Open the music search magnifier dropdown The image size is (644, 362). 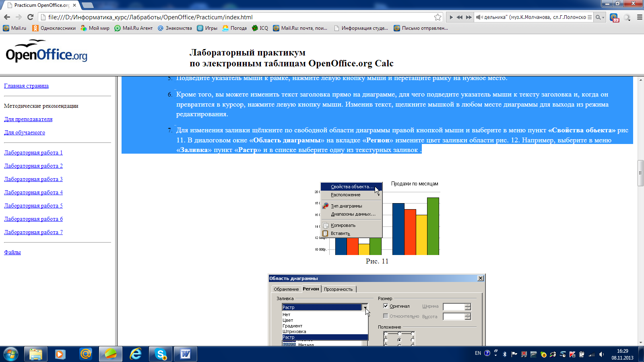(600, 17)
